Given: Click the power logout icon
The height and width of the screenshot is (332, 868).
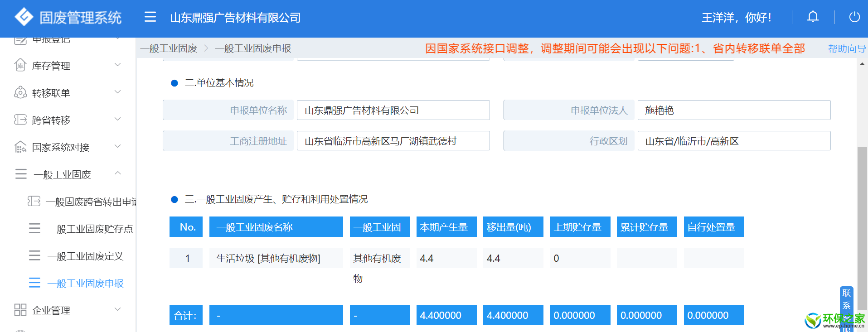Looking at the screenshot, I should [x=854, y=17].
